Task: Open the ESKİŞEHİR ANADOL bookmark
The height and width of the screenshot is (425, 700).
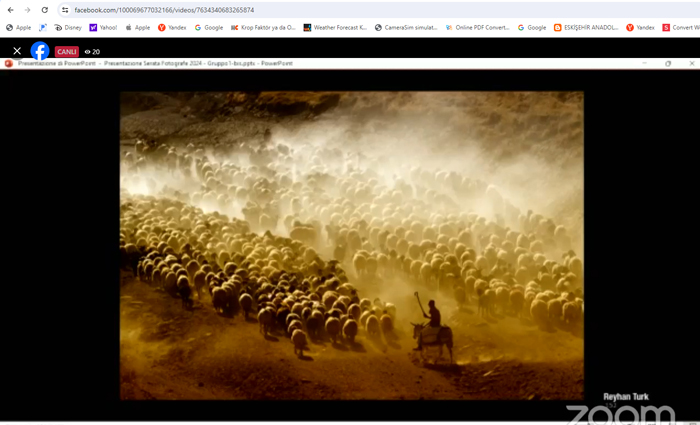Action: (586, 28)
